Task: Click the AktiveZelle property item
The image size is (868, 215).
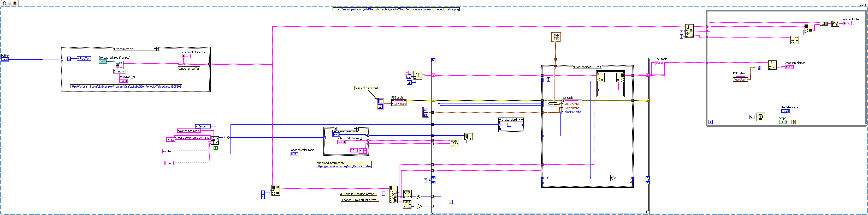Action: pos(572,104)
